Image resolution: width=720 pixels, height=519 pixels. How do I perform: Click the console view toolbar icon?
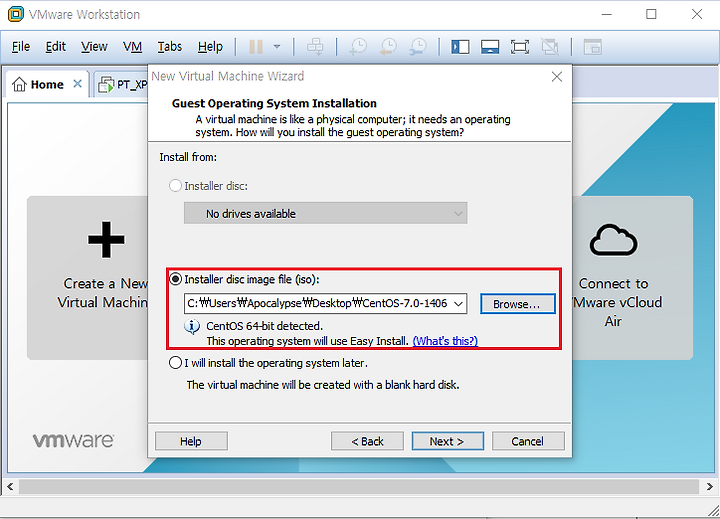point(592,47)
